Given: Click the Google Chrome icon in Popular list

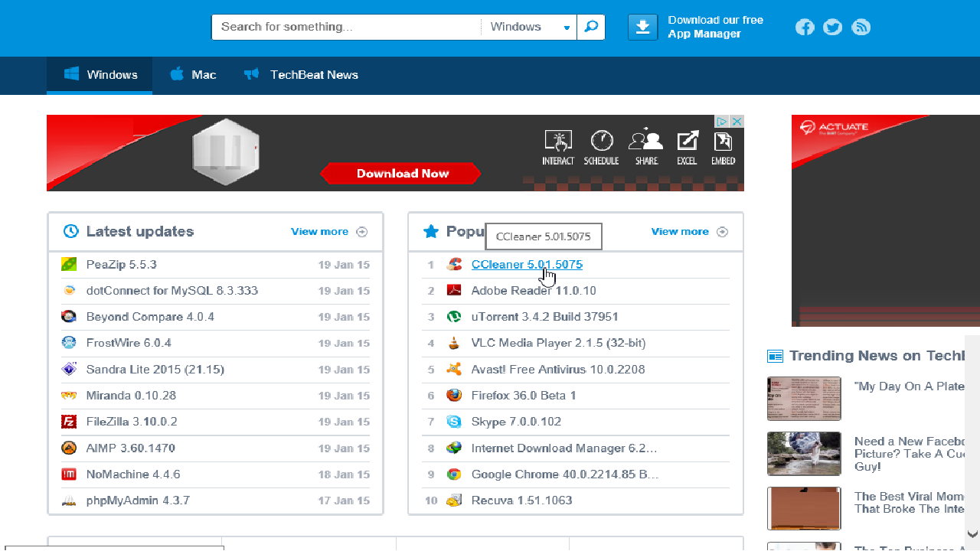Looking at the screenshot, I should click(453, 474).
